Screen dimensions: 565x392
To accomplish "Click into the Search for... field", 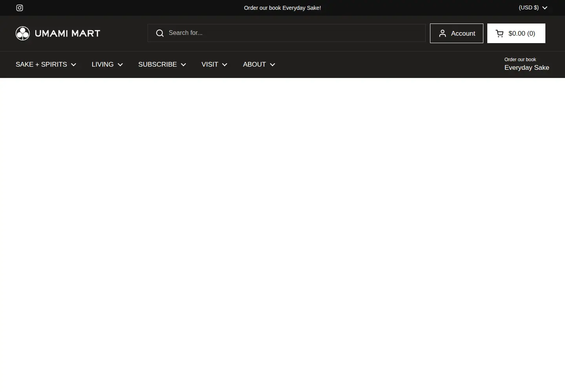I will point(286,33).
